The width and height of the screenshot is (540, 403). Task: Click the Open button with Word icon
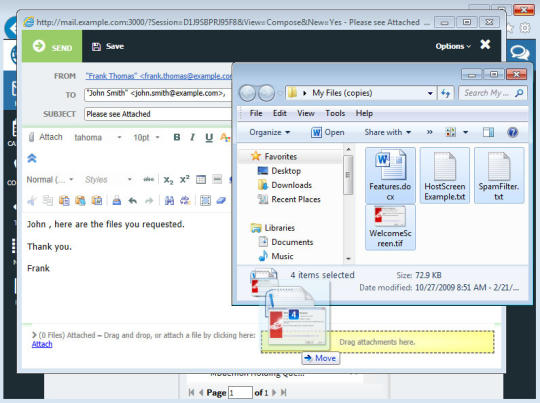click(x=328, y=132)
